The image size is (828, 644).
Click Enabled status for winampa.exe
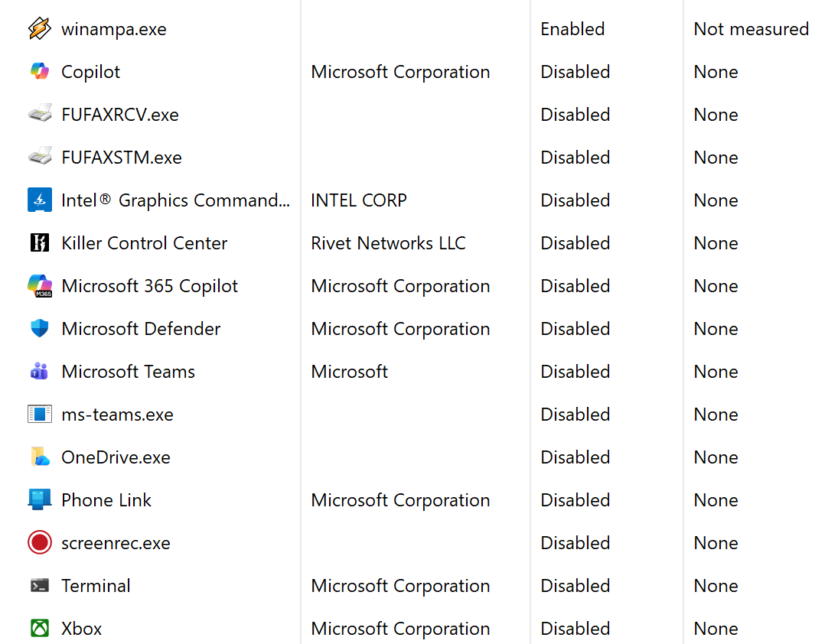(572, 29)
